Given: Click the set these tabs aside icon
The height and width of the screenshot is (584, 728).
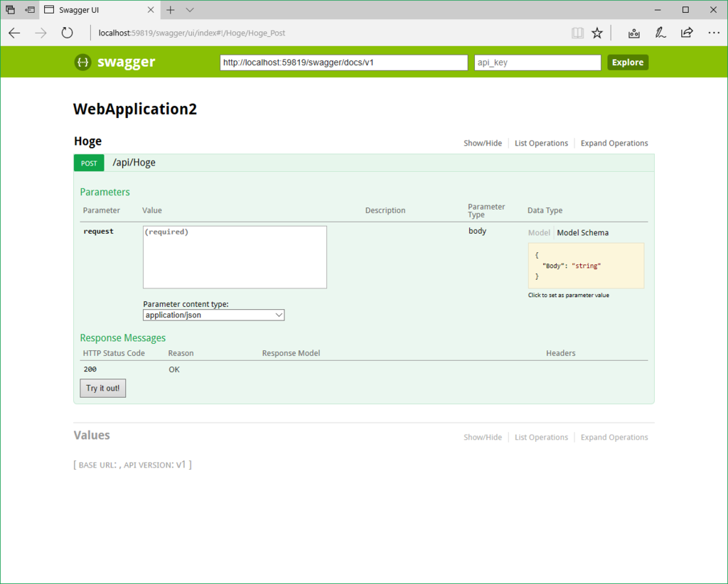Looking at the screenshot, I should point(30,10).
